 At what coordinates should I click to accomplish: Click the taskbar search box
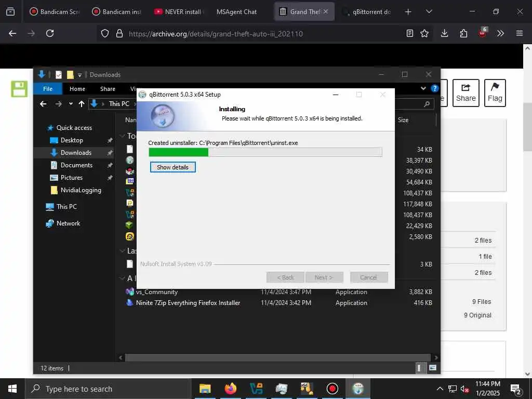point(108,389)
